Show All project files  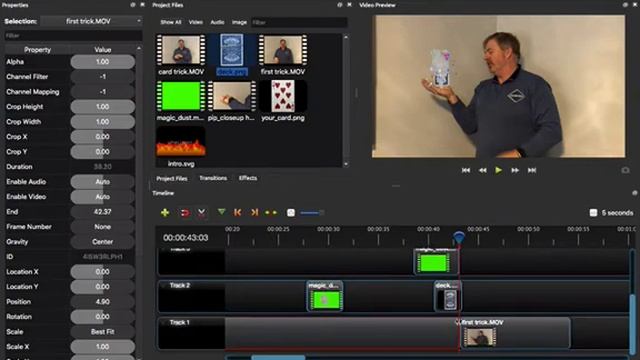tap(171, 22)
